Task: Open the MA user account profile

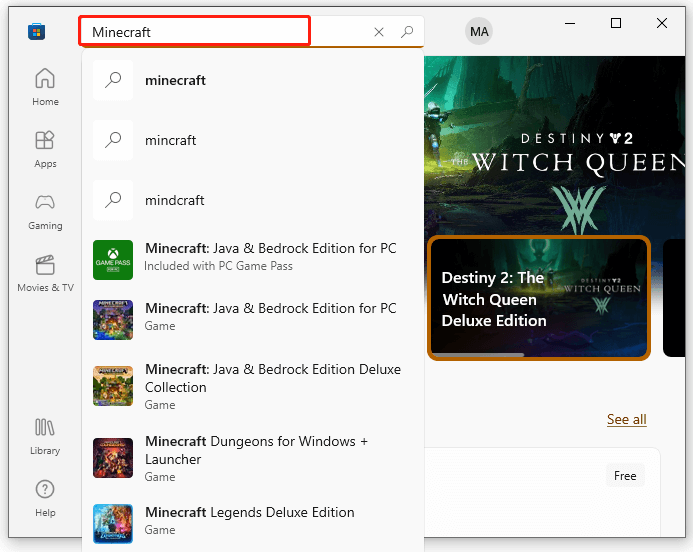Action: [479, 32]
